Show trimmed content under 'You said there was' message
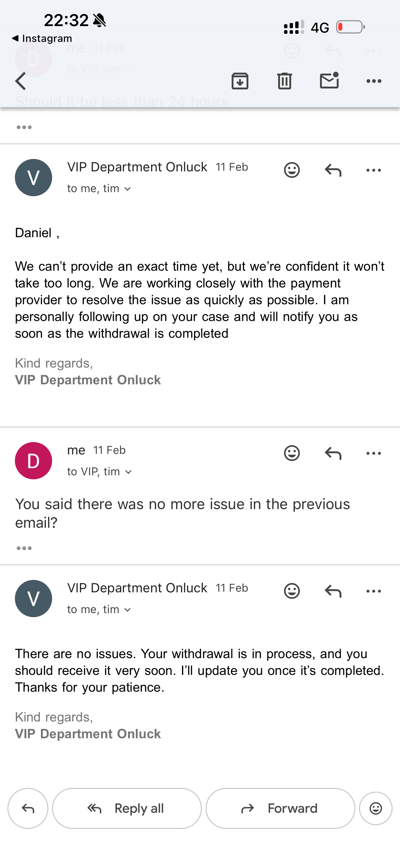The width and height of the screenshot is (400, 868). pos(24,548)
